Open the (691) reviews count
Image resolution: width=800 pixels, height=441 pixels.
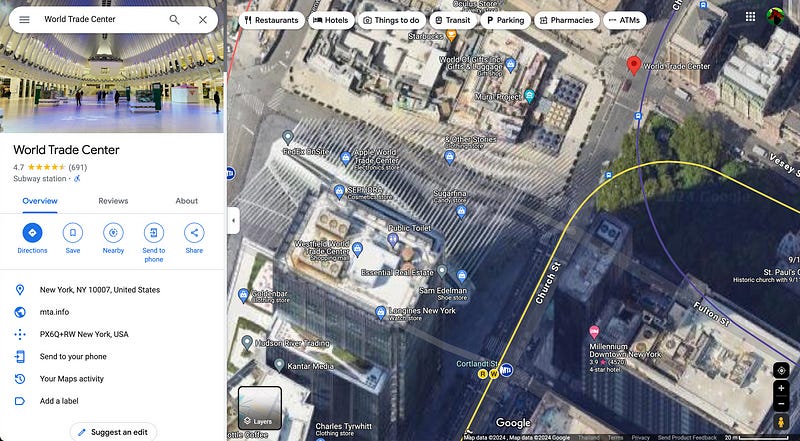78,167
